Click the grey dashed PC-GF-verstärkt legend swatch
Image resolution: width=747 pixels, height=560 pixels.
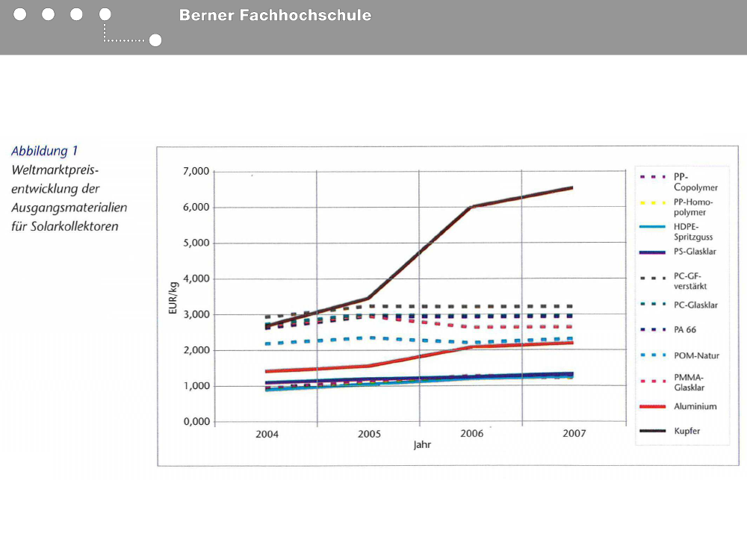pyautogui.click(x=653, y=278)
